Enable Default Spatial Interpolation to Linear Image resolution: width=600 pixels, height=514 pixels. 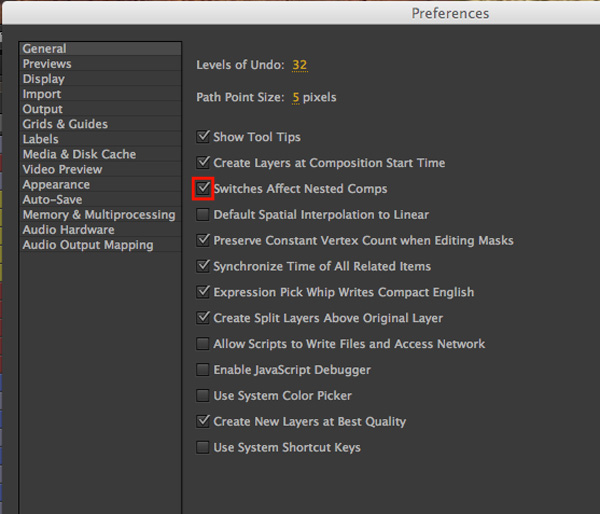(x=202, y=214)
